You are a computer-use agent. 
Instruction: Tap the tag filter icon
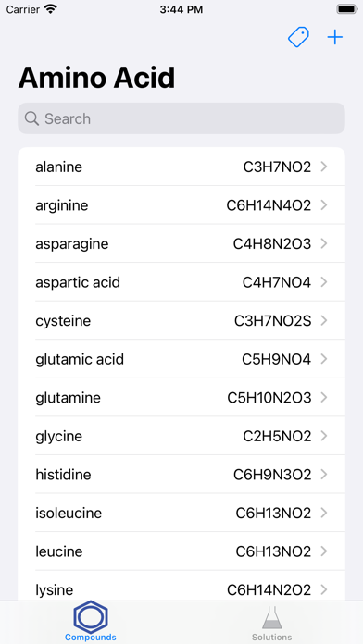[298, 37]
